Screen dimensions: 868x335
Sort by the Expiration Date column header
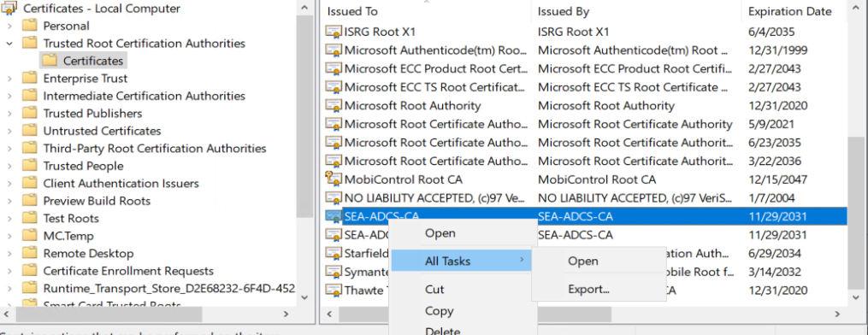point(790,11)
